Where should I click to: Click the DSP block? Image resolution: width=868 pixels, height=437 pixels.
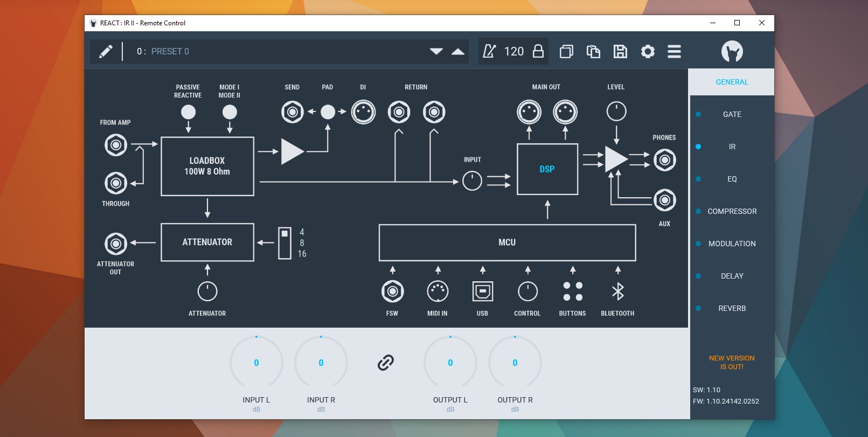point(547,169)
